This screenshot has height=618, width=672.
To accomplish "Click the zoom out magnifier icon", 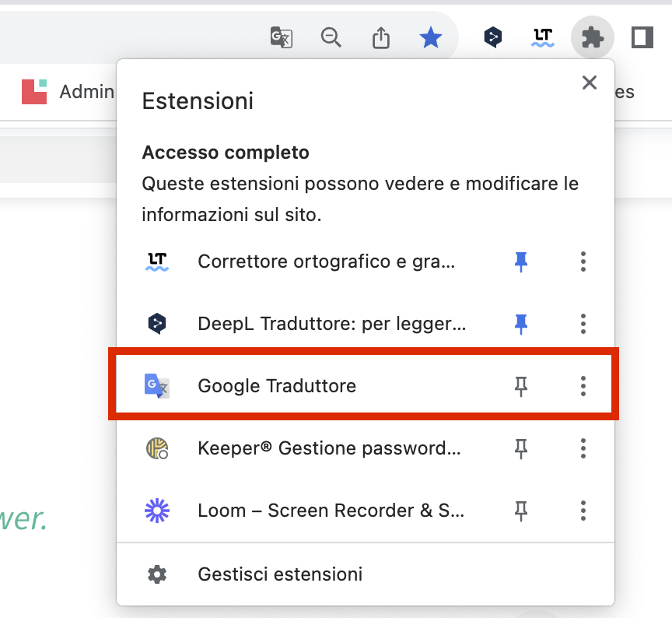I will tap(331, 37).
